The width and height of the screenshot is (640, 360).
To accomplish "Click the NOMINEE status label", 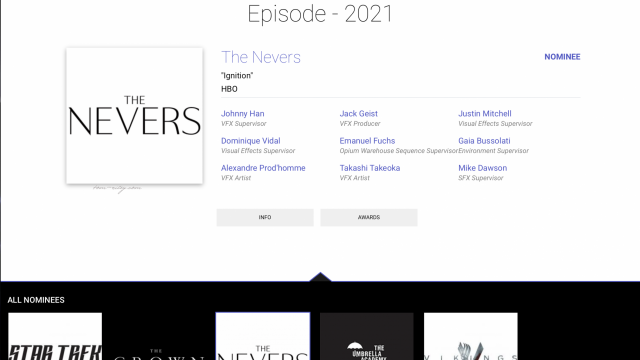I will click(x=562, y=57).
